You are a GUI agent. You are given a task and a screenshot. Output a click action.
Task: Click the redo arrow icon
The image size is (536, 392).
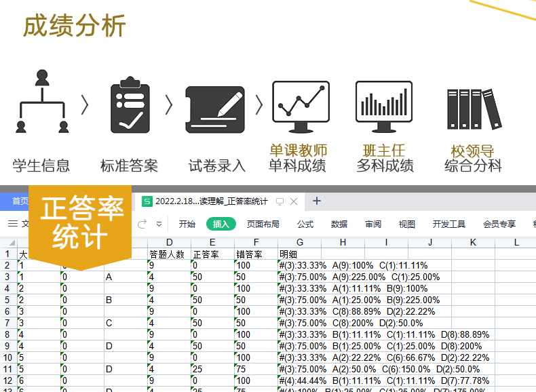click(x=142, y=224)
